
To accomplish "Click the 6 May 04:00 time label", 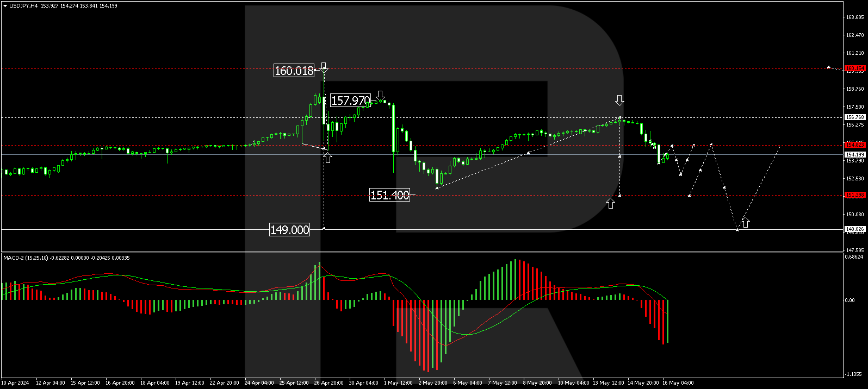I will 468,383.
